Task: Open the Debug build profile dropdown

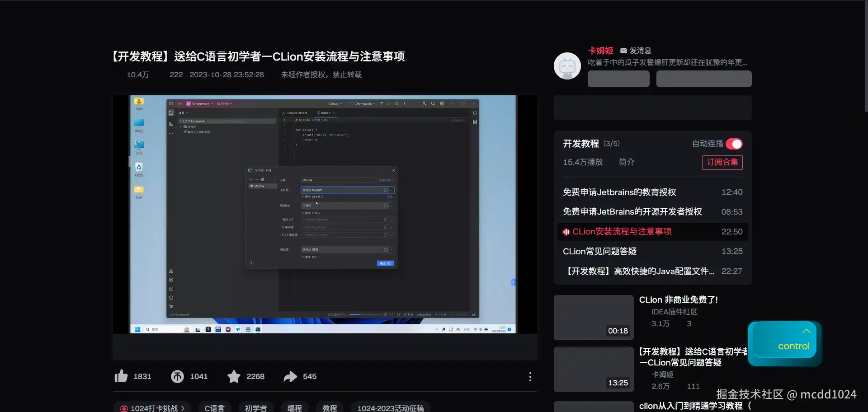Action: (335, 104)
